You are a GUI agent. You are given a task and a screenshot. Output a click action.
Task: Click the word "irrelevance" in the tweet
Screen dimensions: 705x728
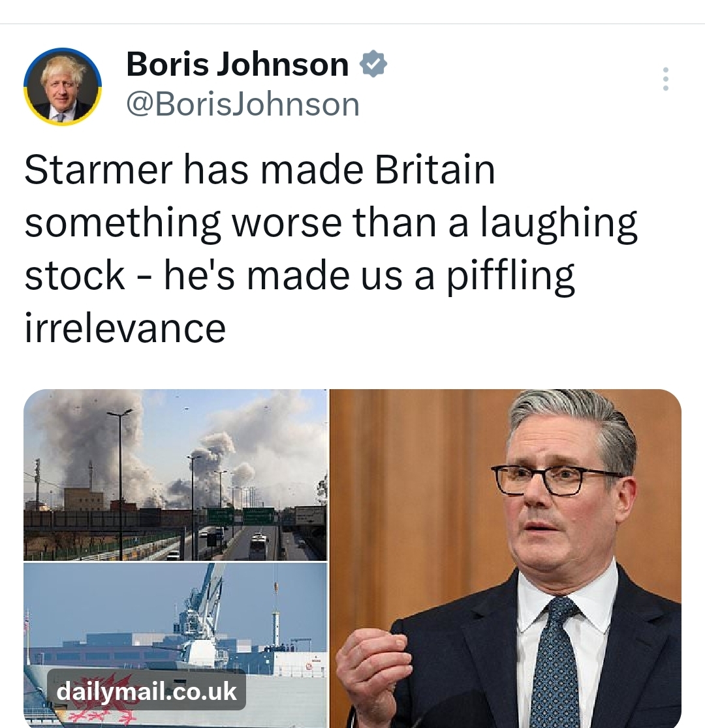click(x=125, y=328)
